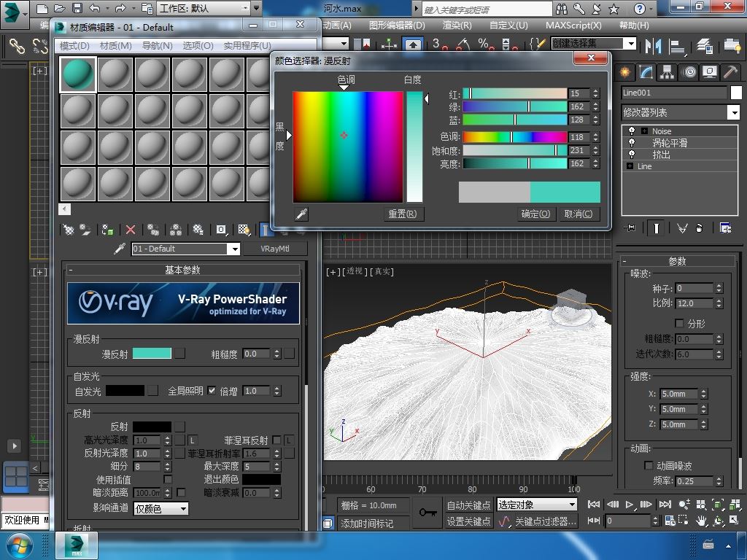This screenshot has height=560, width=747.
Task: Open the 01 - Default material name dropdown
Action: point(234,249)
